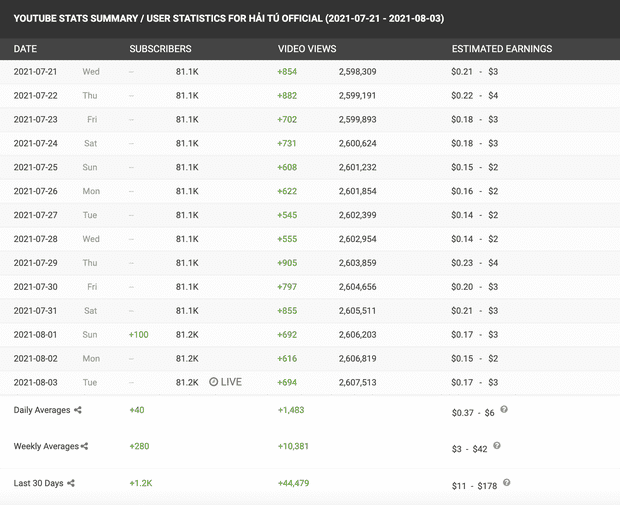620x505 pixels.
Task: Click the +905 views value on 2021-07-29
Action: [x=287, y=263]
